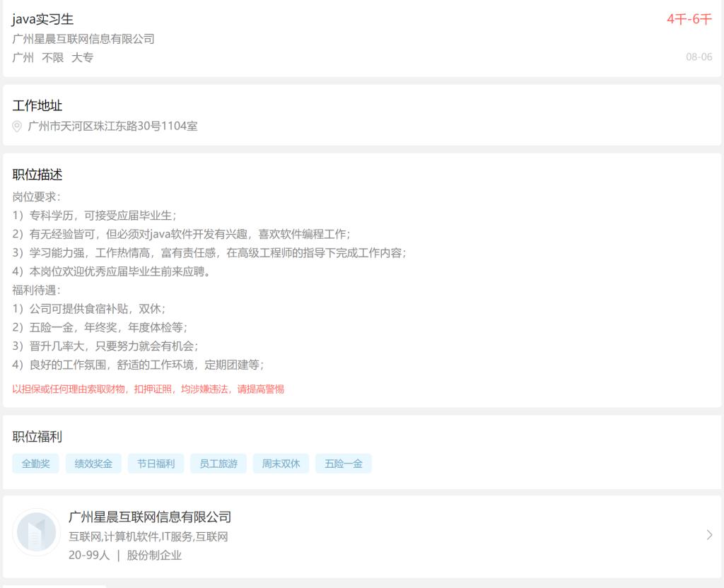Click the 职位福利 heading
Image resolution: width=724 pixels, height=588 pixels.
[37, 437]
